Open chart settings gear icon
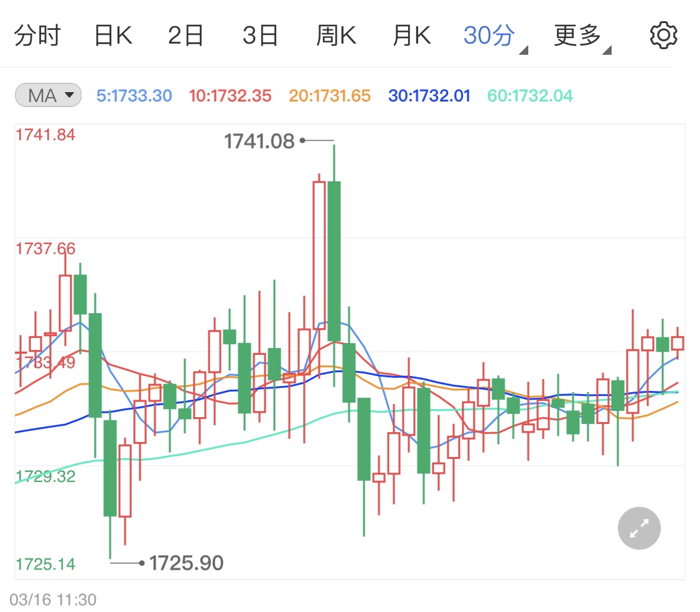The width and height of the screenshot is (700, 612). click(x=663, y=35)
